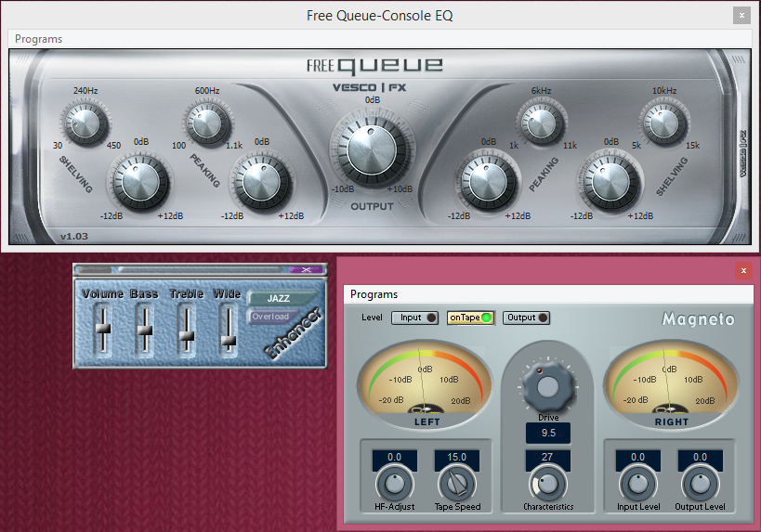Click the Wide slider in Enhancer
Viewport: 761px width, 532px height.
tap(228, 330)
